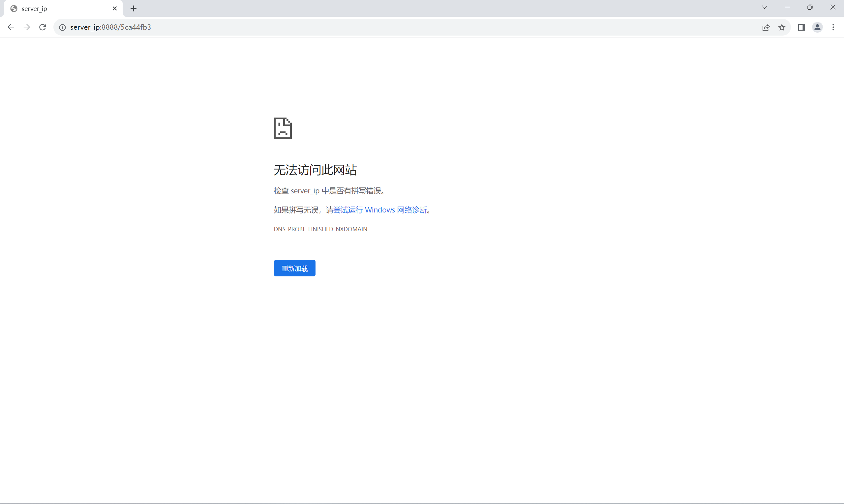Image resolution: width=844 pixels, height=504 pixels.
Task: Restore down the browser window
Action: click(x=810, y=7)
